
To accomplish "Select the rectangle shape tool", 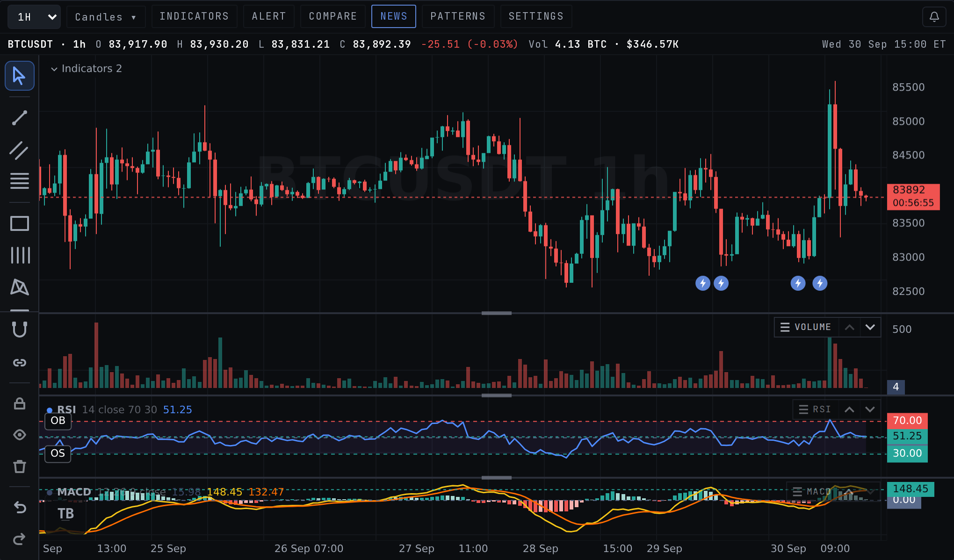I will tap(19, 223).
